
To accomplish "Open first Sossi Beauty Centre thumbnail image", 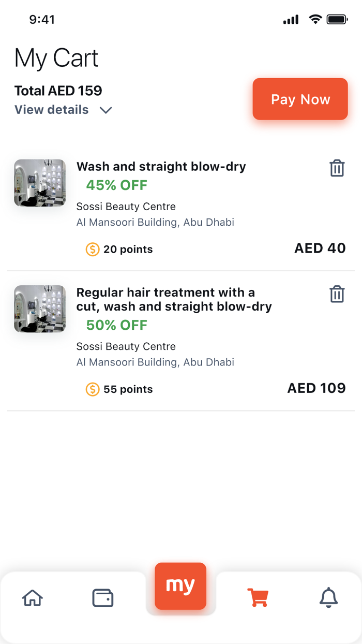I will point(40,183).
